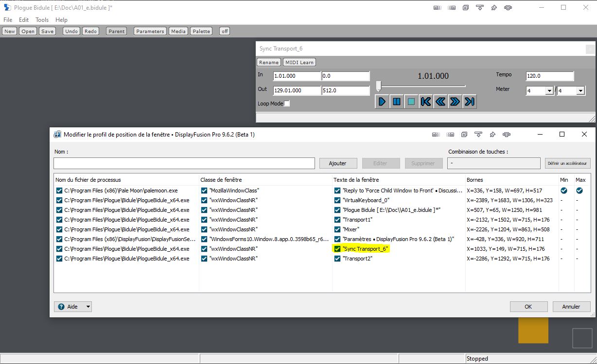Viewport: 597px width, 364px height.
Task: Click the Pause transport button
Action: (x=397, y=102)
